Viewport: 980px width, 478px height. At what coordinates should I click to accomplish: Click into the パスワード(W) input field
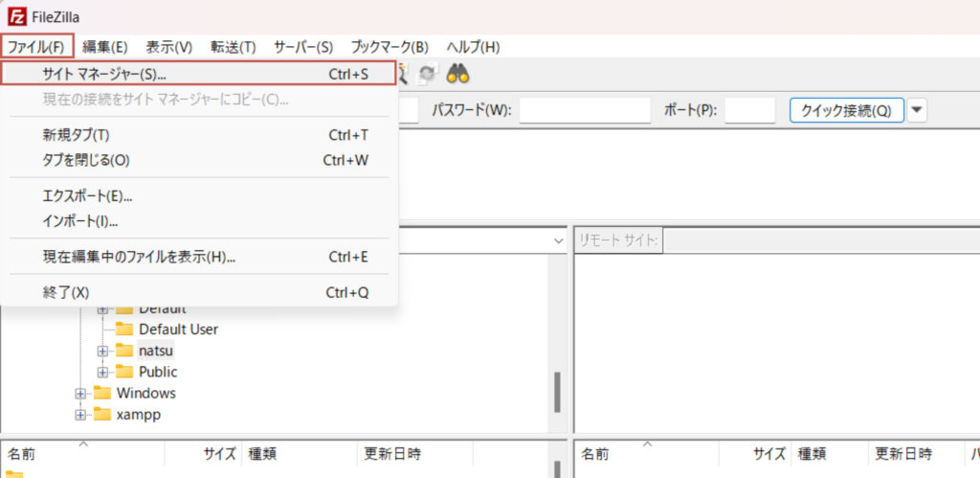click(585, 110)
